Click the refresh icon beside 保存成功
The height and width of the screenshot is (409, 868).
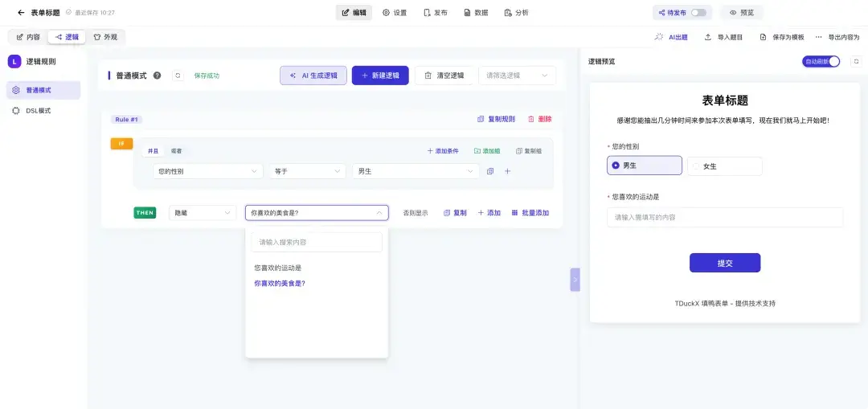(x=178, y=76)
